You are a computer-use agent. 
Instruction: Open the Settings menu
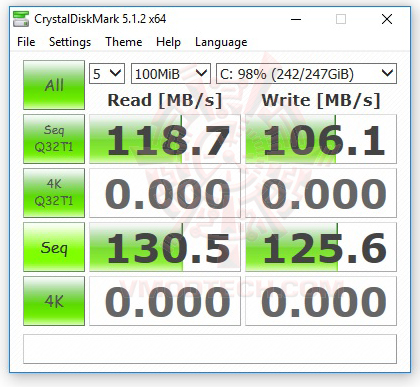point(70,42)
